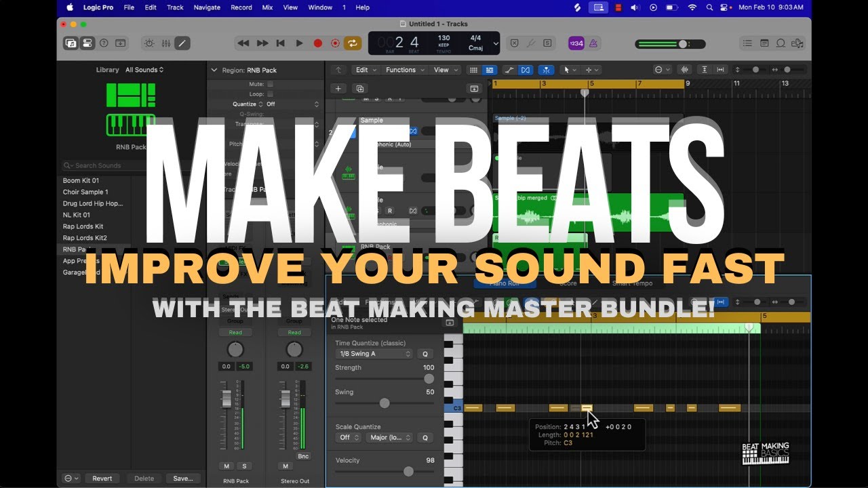The image size is (868, 488).
Task: Click the red Record button
Action: (317, 43)
